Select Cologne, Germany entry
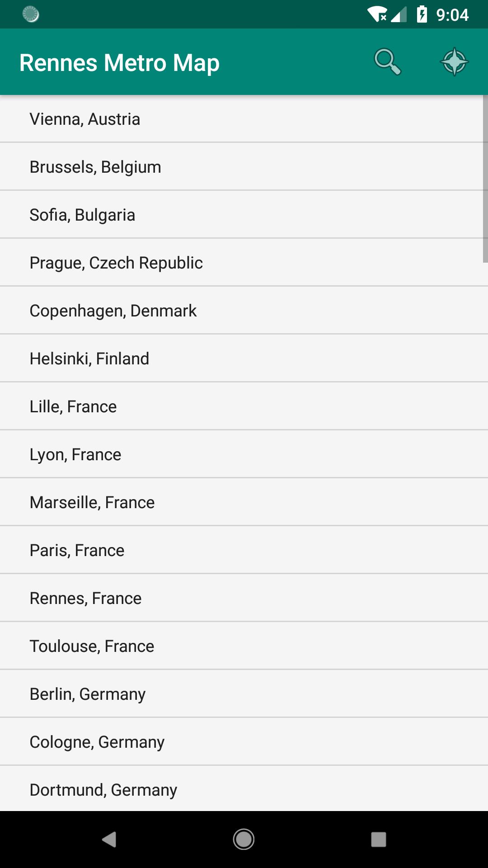 tap(244, 742)
